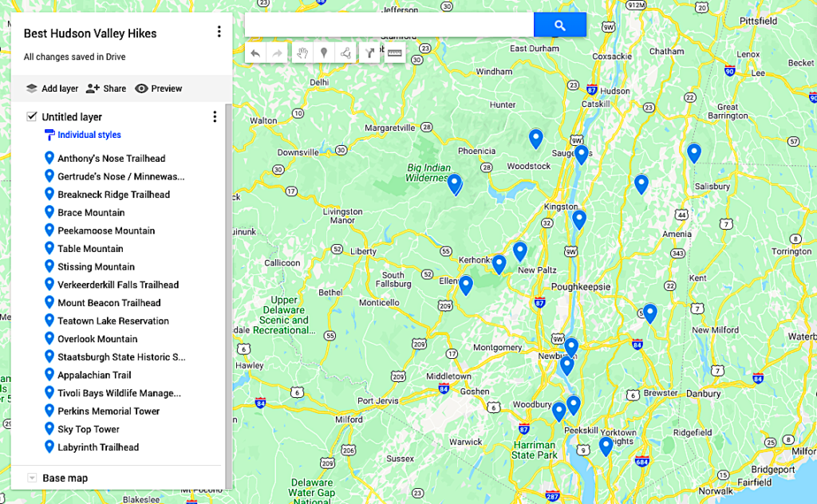Select the hand pan tool

pyautogui.click(x=302, y=53)
